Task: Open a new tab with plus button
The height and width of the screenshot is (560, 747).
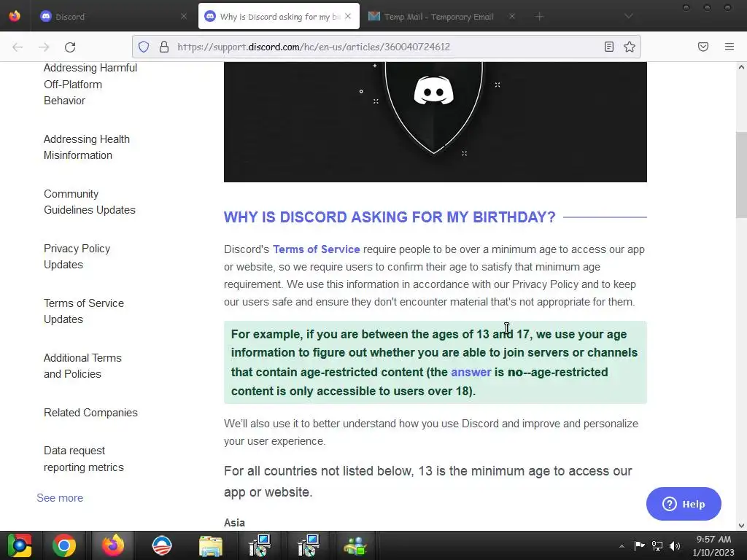Action: coord(539,17)
